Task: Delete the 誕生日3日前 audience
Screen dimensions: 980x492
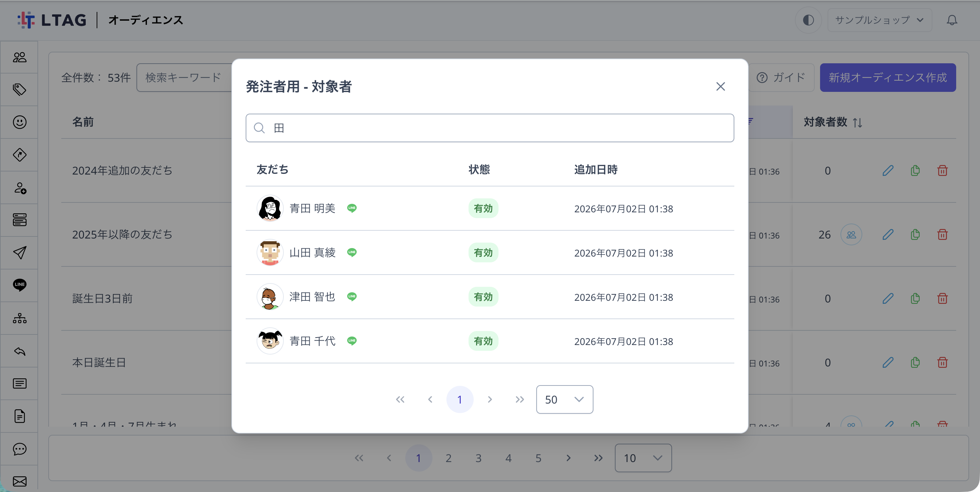Action: (x=942, y=298)
